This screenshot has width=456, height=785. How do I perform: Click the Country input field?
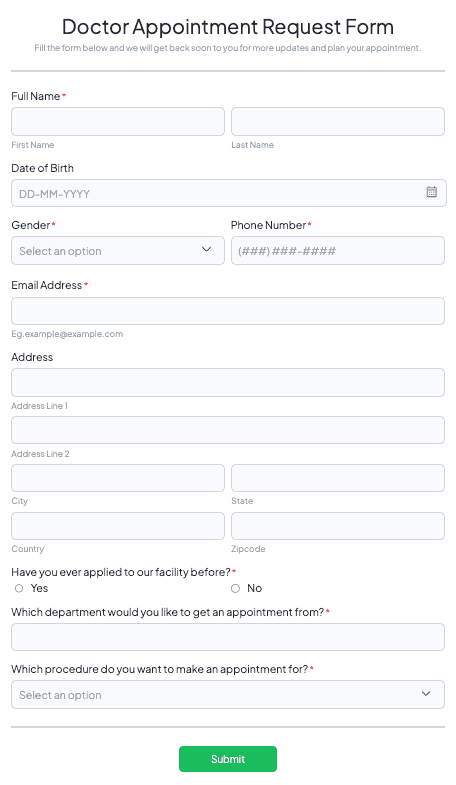pyautogui.click(x=118, y=526)
